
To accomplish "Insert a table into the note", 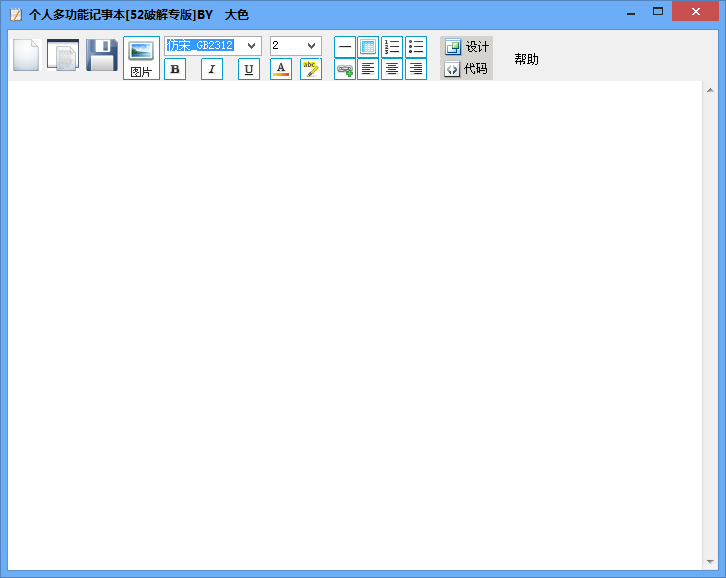I will [x=368, y=47].
